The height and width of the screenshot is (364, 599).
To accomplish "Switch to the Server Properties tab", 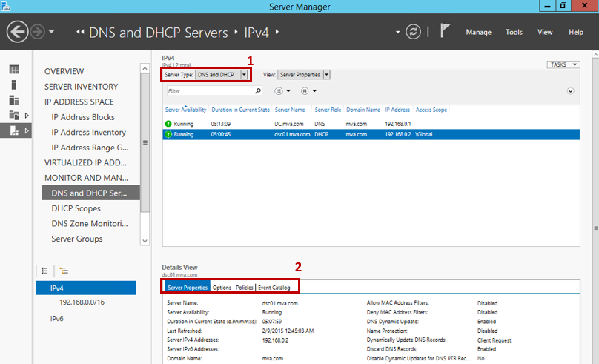I will point(187,288).
